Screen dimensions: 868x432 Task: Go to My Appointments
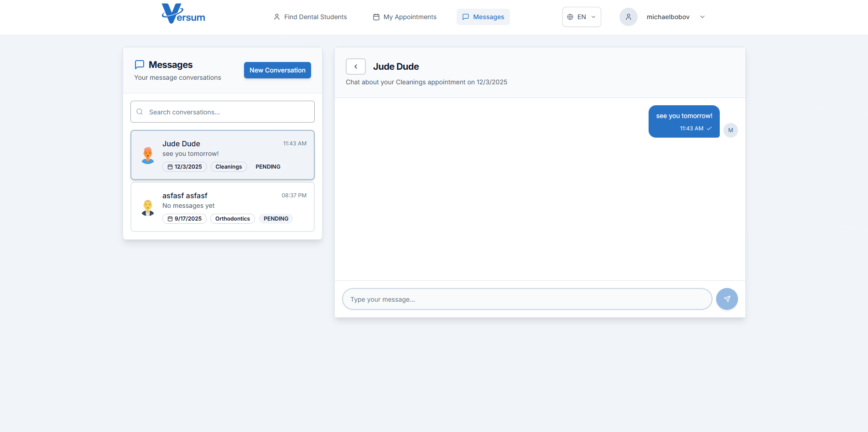click(x=405, y=17)
